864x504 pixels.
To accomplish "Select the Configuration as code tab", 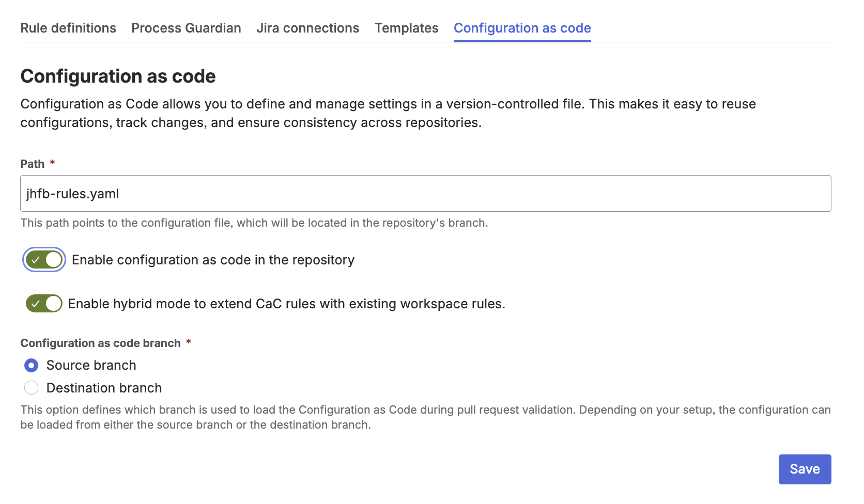I will click(x=522, y=28).
